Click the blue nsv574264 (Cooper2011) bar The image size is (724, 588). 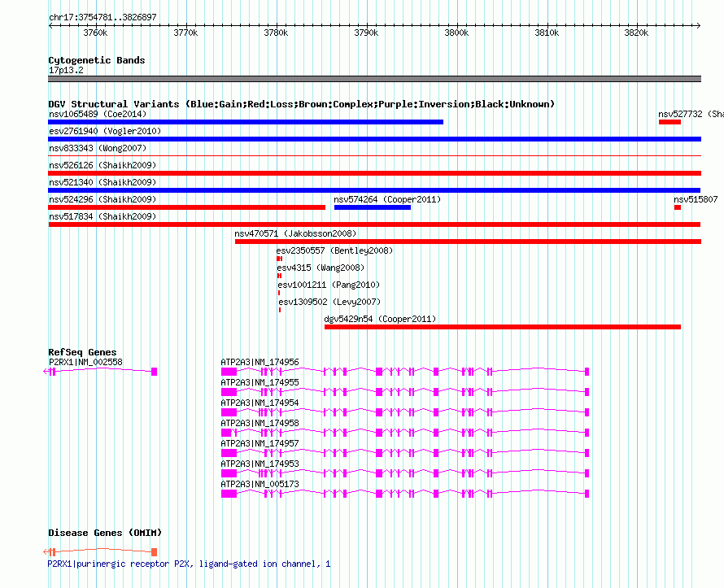pos(372,207)
